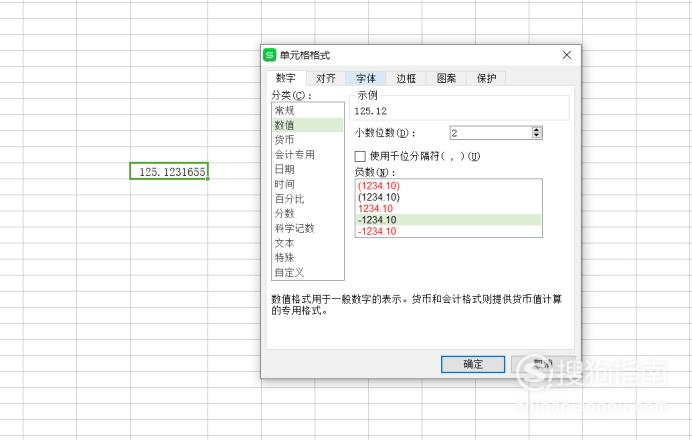Open the 字体 tab

click(x=366, y=79)
